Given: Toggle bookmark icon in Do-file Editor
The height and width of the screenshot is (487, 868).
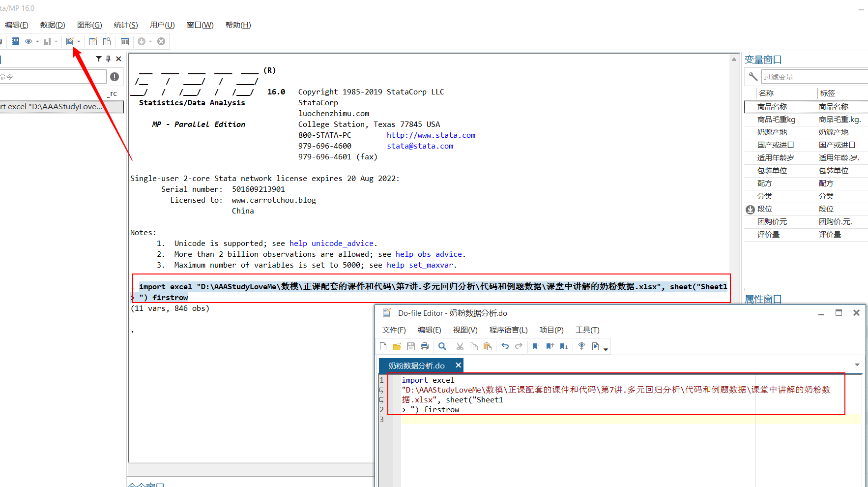Looking at the screenshot, I should pos(536,347).
